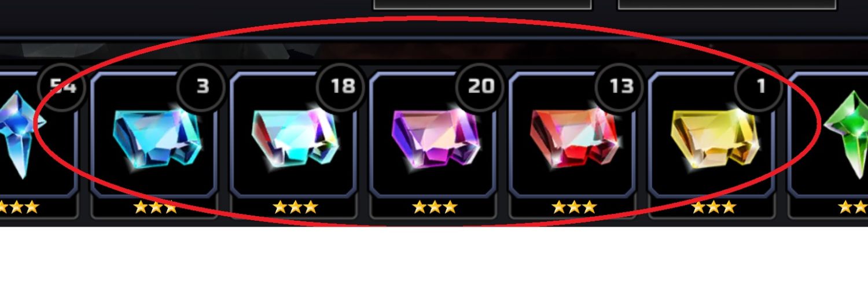Click the three-star rating under the red crystal
868x304 pixels.
coord(574,207)
